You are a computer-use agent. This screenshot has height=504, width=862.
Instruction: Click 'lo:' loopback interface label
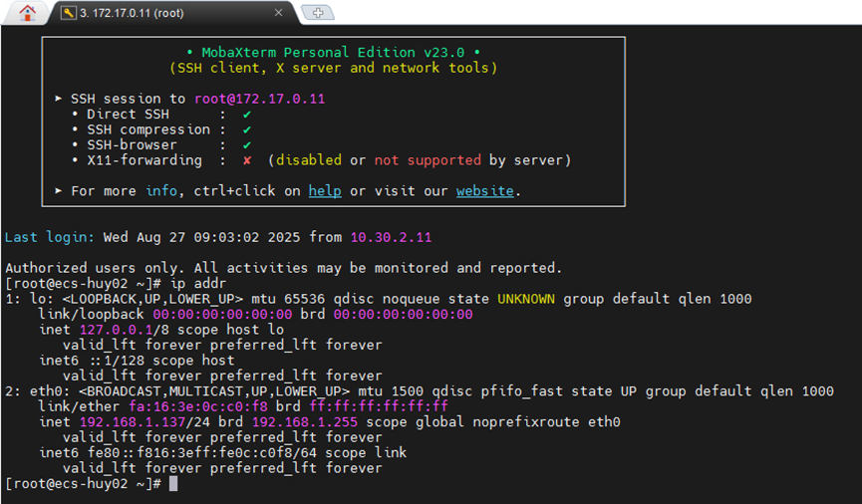click(42, 299)
